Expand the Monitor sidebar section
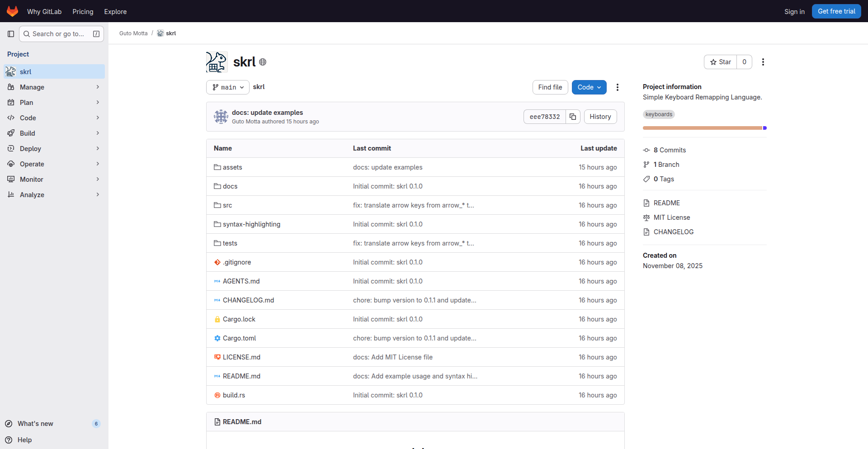The height and width of the screenshot is (449, 868). pos(54,180)
